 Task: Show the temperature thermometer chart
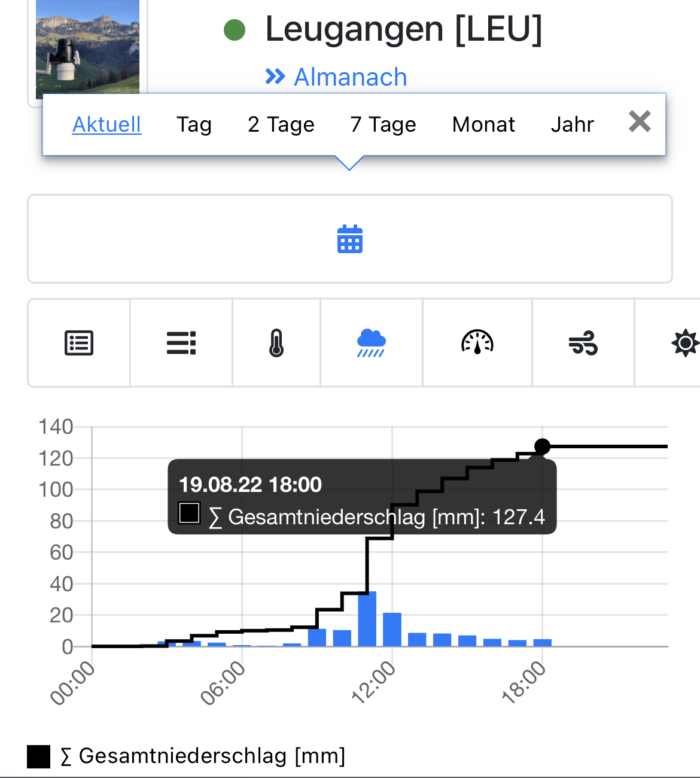coord(276,344)
